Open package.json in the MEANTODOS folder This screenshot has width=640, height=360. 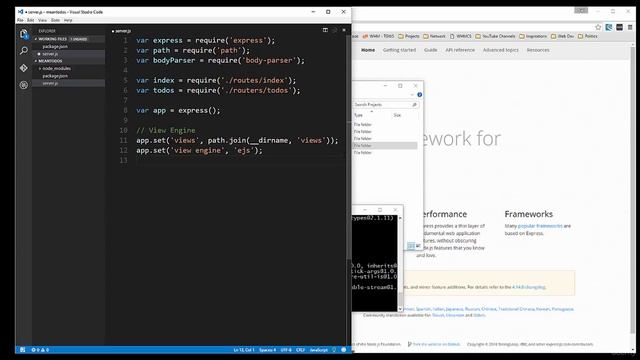(x=55, y=76)
